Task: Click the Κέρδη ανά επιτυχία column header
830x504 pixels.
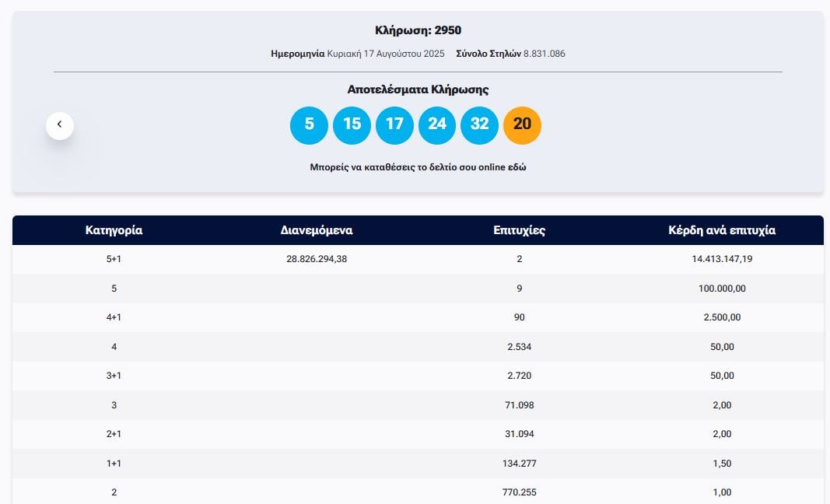Action: pos(722,230)
